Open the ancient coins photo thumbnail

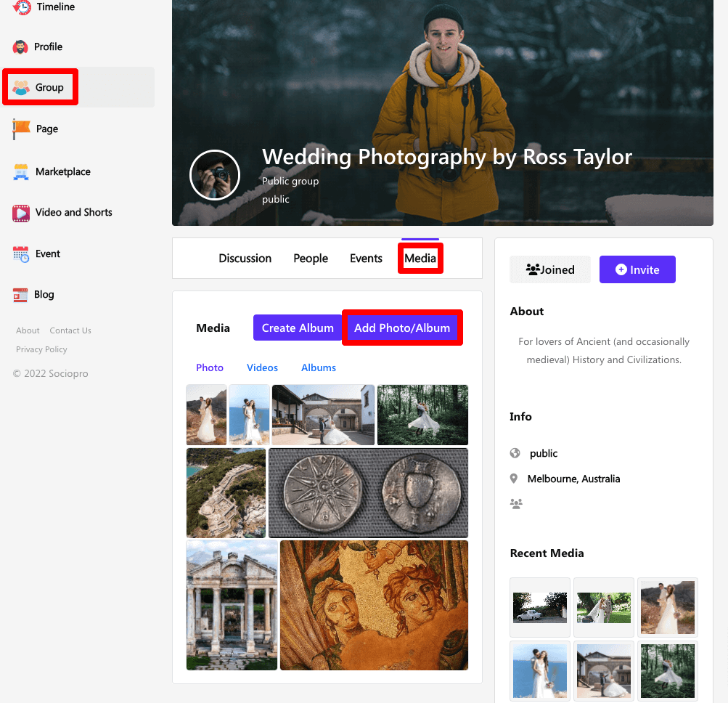coord(368,492)
